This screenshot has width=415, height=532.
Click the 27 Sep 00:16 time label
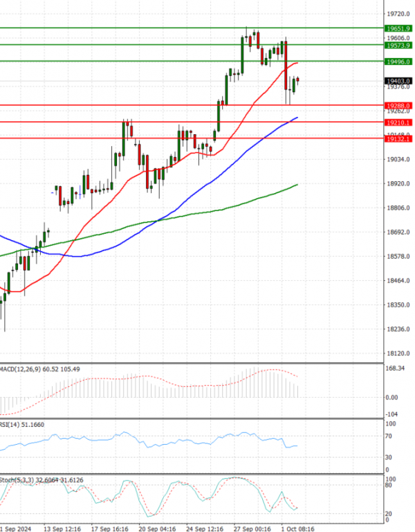(252, 529)
